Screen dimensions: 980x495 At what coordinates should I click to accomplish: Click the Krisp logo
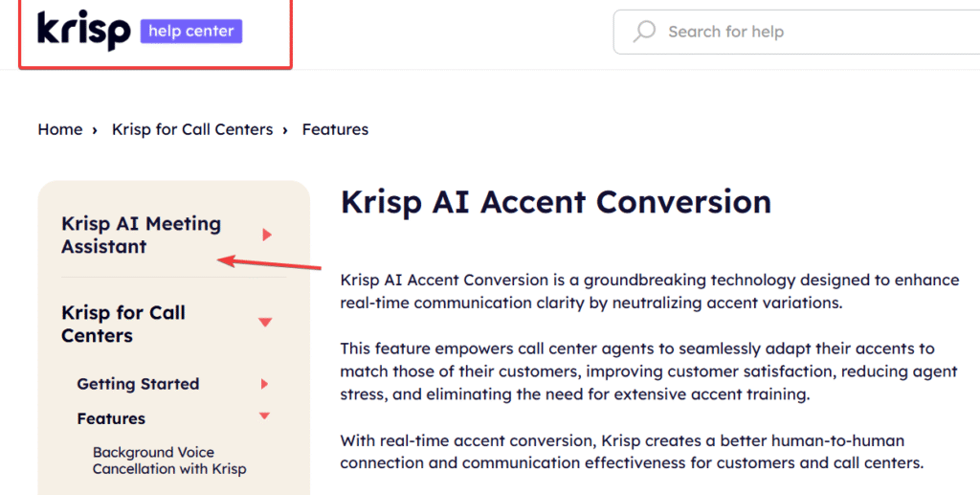[83, 31]
